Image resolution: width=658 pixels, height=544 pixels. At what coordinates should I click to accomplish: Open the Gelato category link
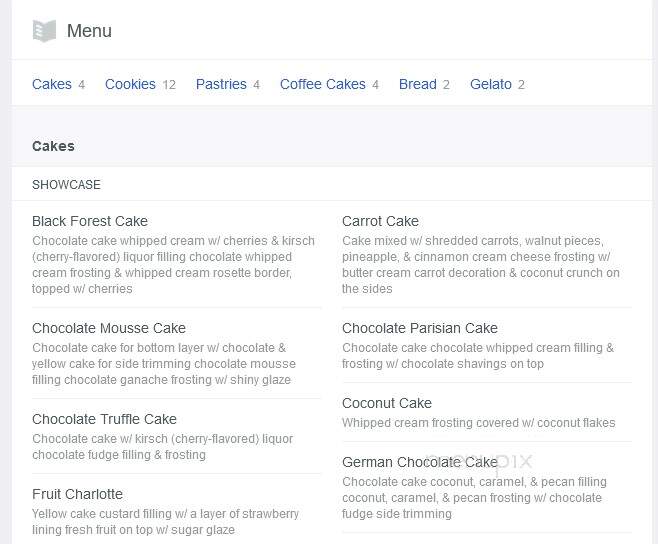click(x=491, y=84)
